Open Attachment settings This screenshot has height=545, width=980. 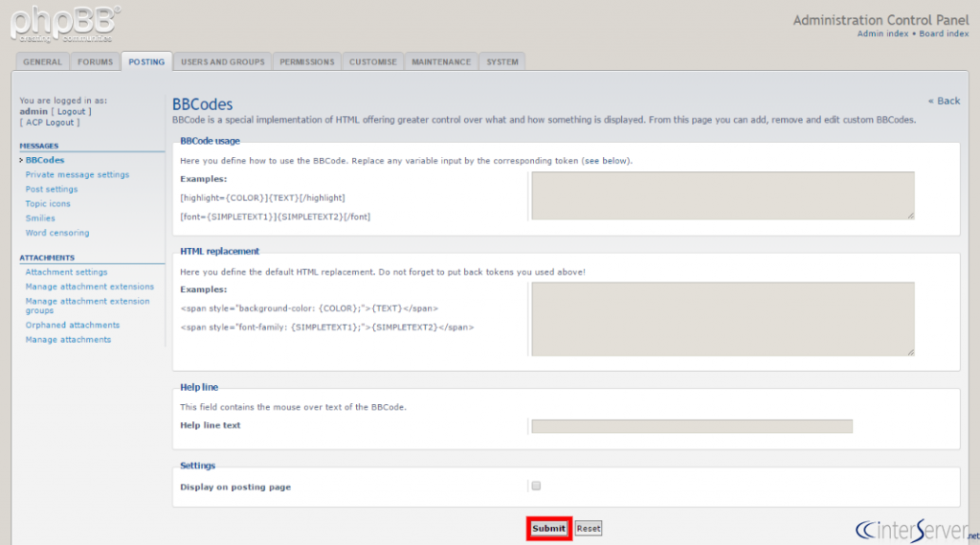click(x=66, y=272)
